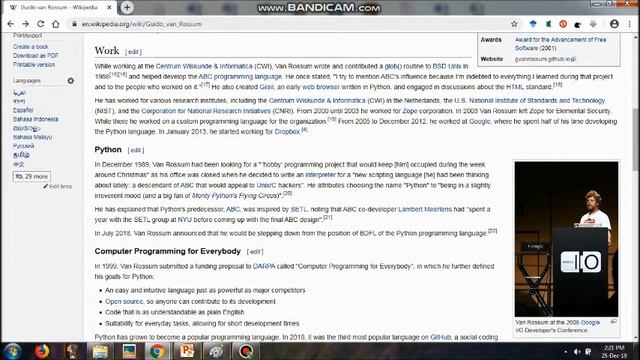Follow the BDFL link
Screen dimensions: 640x360
(x=367, y=233)
